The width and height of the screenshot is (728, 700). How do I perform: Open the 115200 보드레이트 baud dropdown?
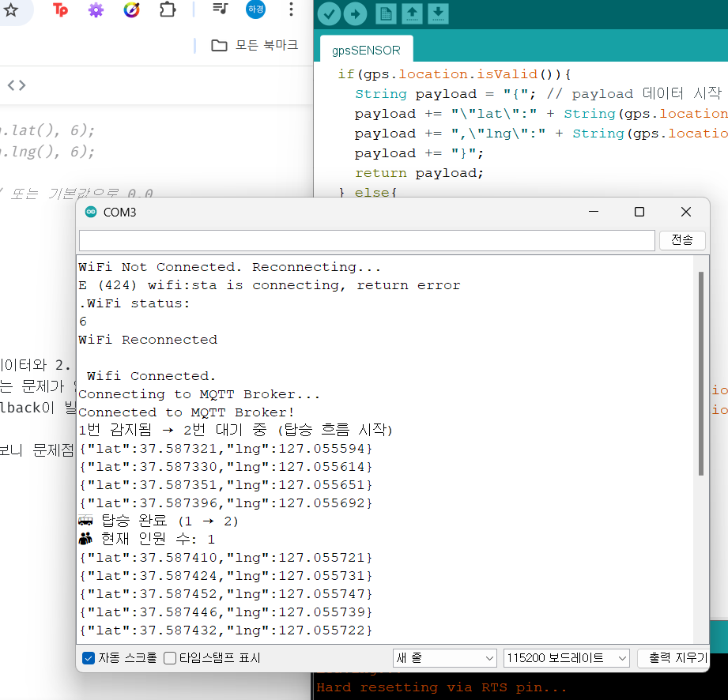[567, 658]
